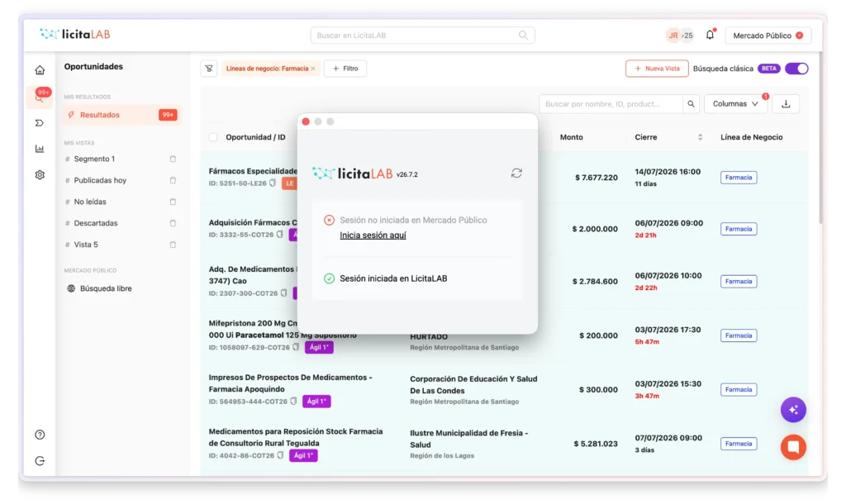Copy ID 3332-55-COT26
The width and height of the screenshot is (846, 504).
(x=280, y=235)
